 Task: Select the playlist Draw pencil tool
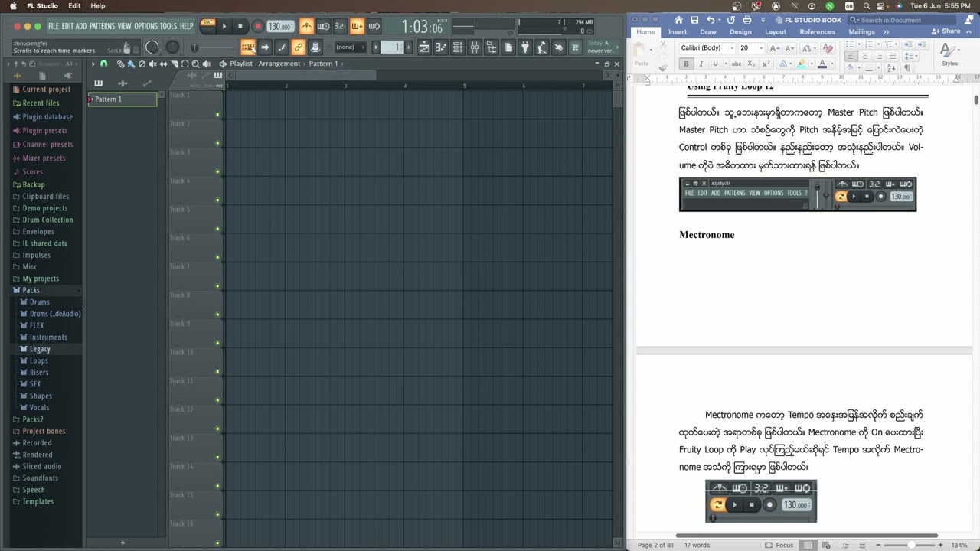120,64
